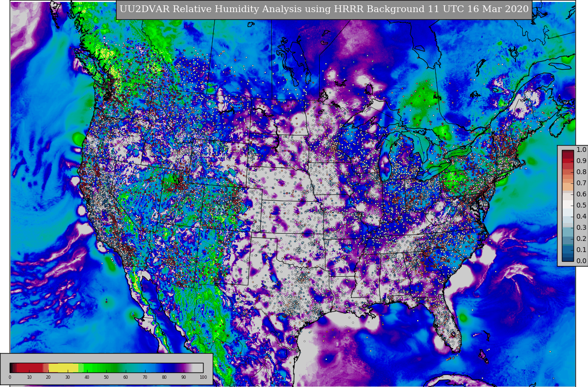
Task: Click the 0.9 label on the right colorbar
Action: point(581,161)
